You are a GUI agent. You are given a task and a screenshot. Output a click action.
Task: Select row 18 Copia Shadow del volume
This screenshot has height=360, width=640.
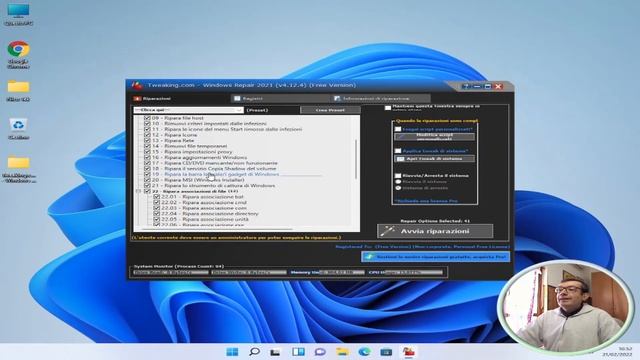coord(214,168)
